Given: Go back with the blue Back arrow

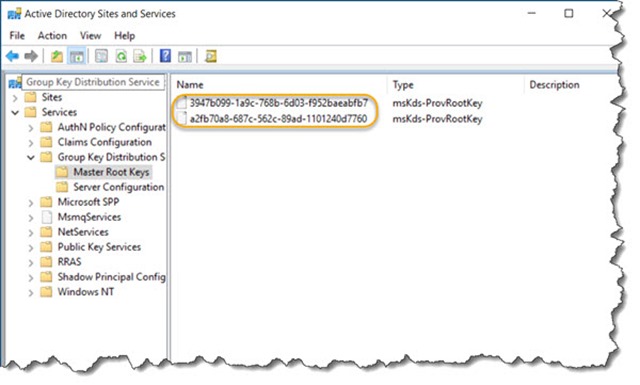Looking at the screenshot, I should coord(12,56).
